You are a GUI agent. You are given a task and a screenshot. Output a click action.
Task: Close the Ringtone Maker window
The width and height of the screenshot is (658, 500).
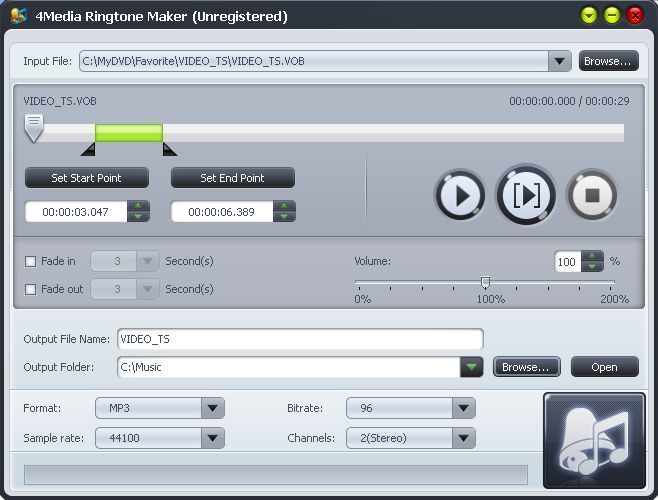635,16
